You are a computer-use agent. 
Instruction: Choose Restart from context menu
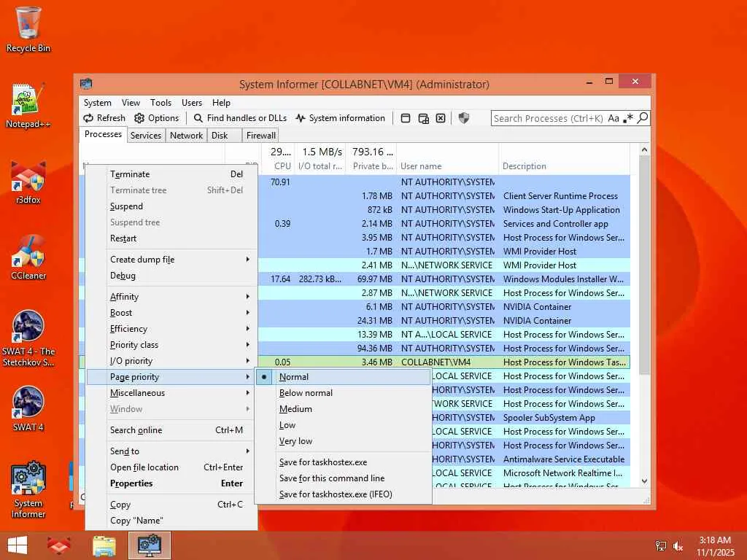coord(171,238)
